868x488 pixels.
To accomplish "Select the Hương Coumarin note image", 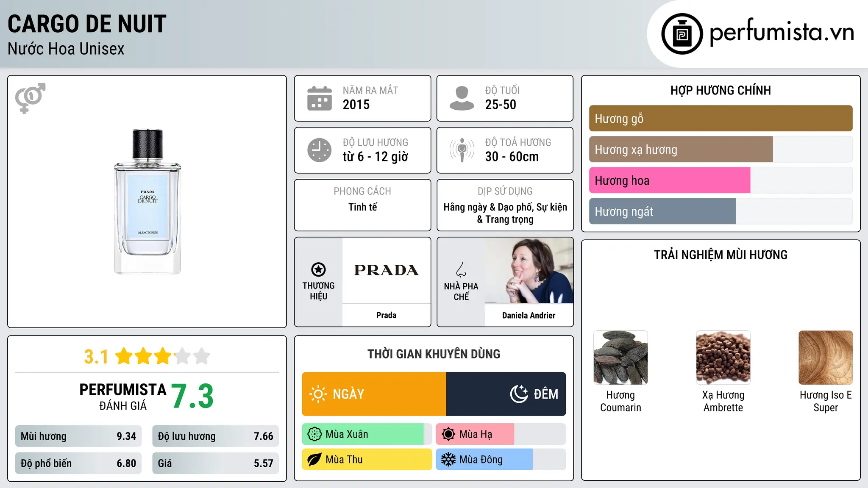I will (x=620, y=358).
